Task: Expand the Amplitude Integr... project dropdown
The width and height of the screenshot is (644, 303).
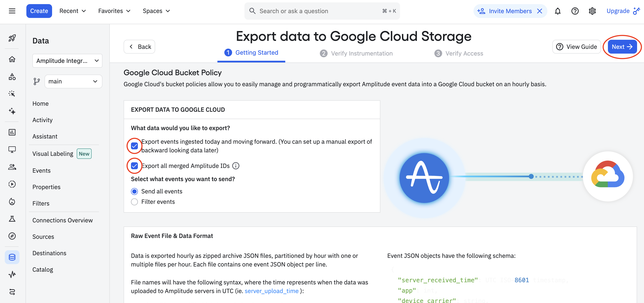Action: tap(67, 61)
